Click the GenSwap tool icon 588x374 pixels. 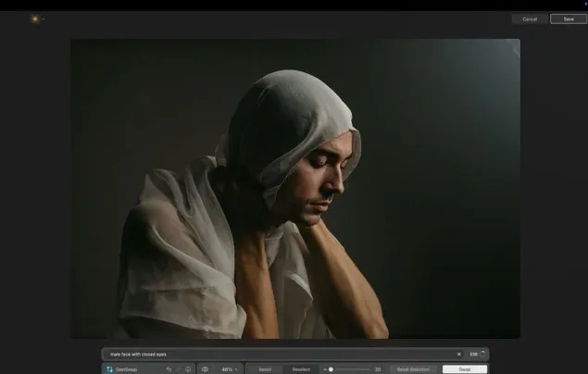(x=109, y=368)
